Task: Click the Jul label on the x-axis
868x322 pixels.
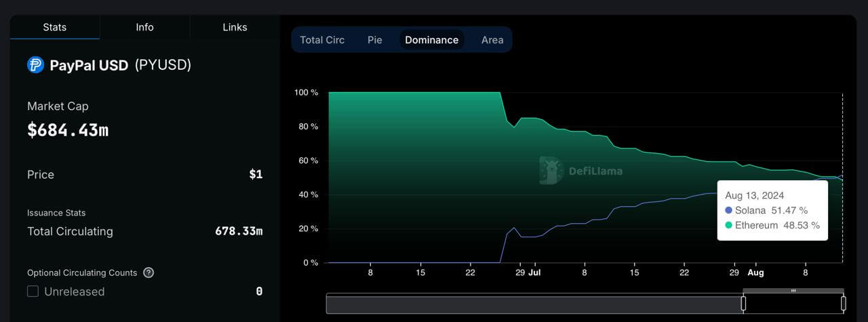Action: point(534,273)
